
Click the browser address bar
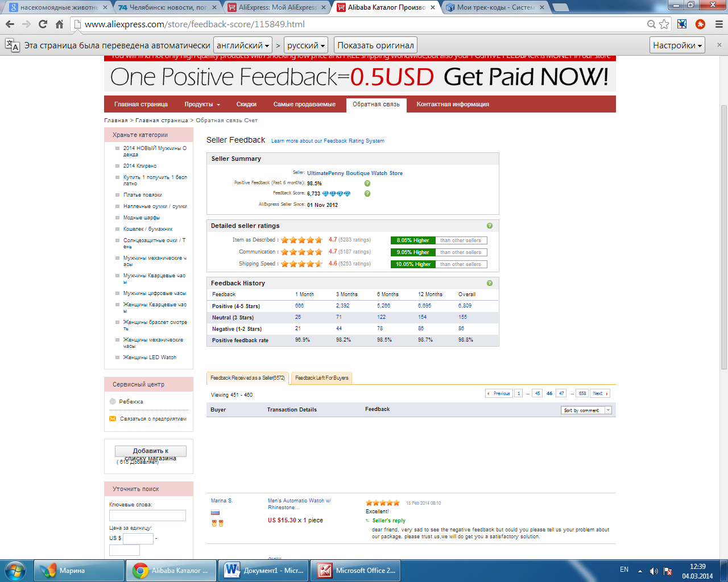(364, 24)
